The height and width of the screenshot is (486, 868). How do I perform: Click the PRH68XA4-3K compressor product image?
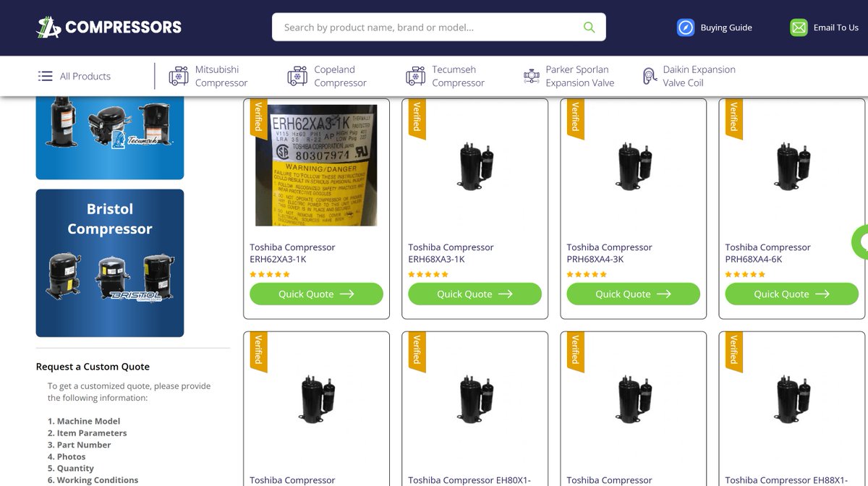click(x=633, y=166)
